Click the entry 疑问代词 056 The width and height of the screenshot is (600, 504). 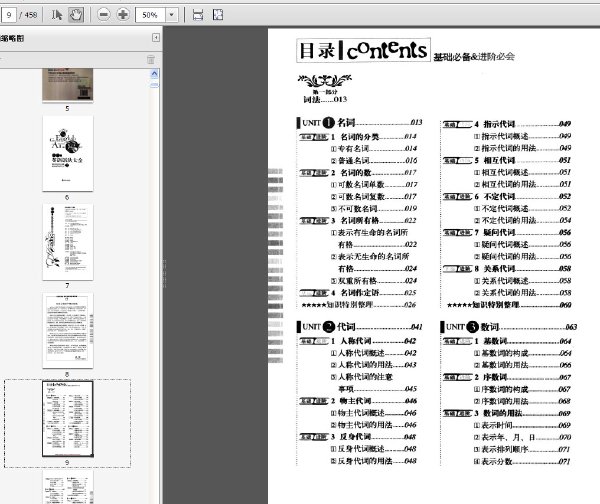click(x=507, y=232)
